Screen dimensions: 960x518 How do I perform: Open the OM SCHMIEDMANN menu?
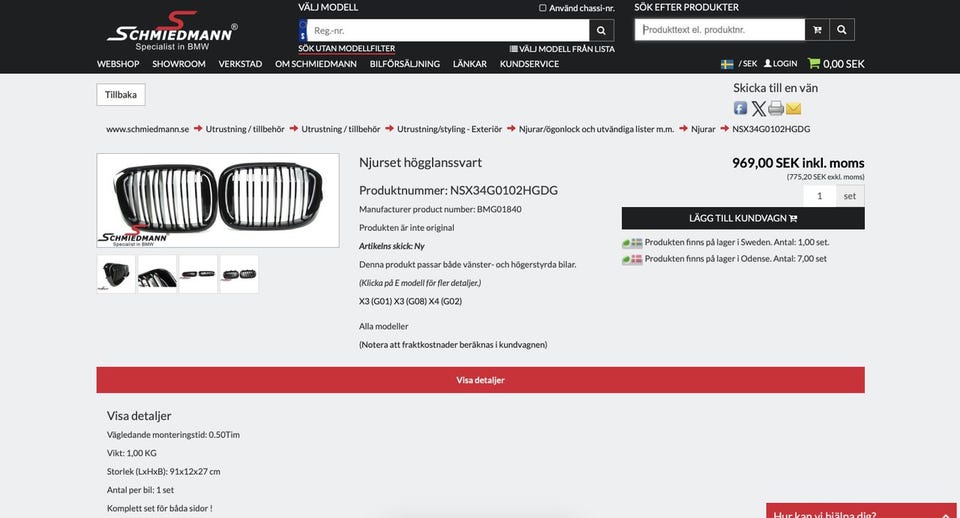316,64
